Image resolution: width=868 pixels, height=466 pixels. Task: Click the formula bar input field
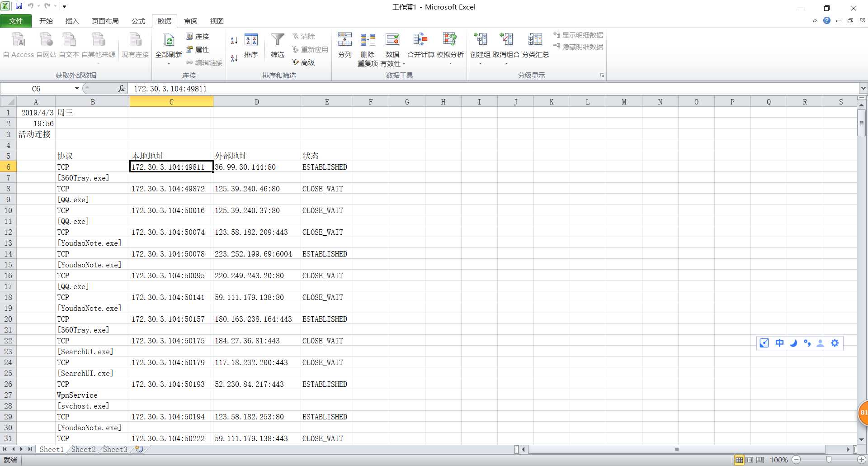pyautogui.click(x=494, y=89)
